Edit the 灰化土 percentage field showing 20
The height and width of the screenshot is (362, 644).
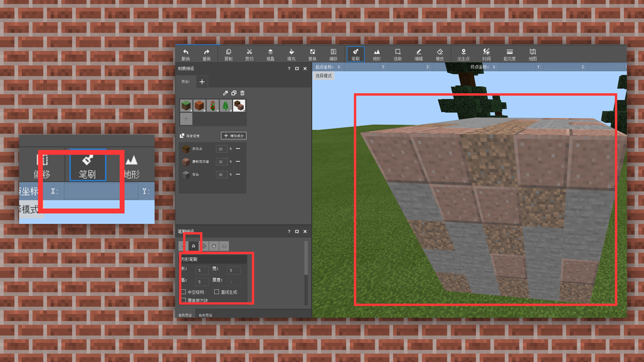(222, 149)
